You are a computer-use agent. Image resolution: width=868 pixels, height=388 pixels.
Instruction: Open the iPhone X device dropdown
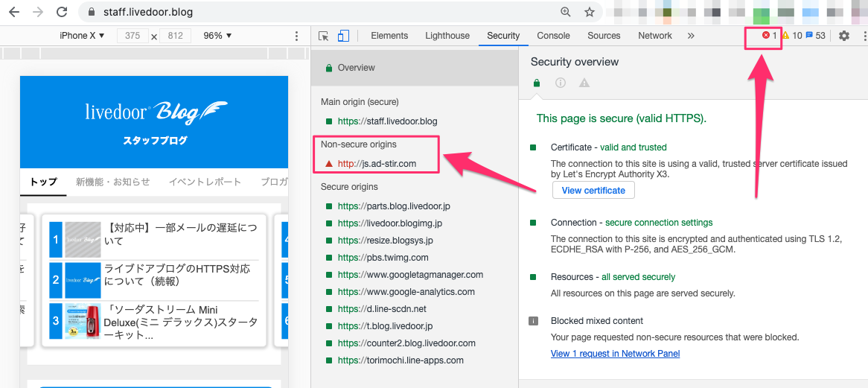coord(82,36)
